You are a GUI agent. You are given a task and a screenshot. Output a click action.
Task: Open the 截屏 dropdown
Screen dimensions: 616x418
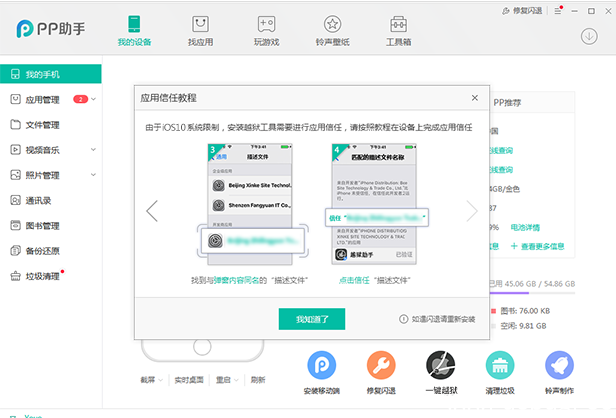(x=152, y=380)
